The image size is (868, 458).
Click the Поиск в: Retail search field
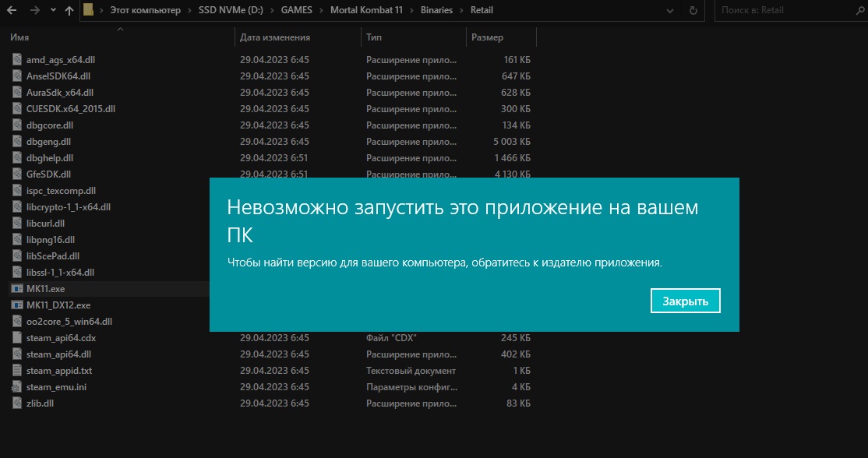coord(787,11)
